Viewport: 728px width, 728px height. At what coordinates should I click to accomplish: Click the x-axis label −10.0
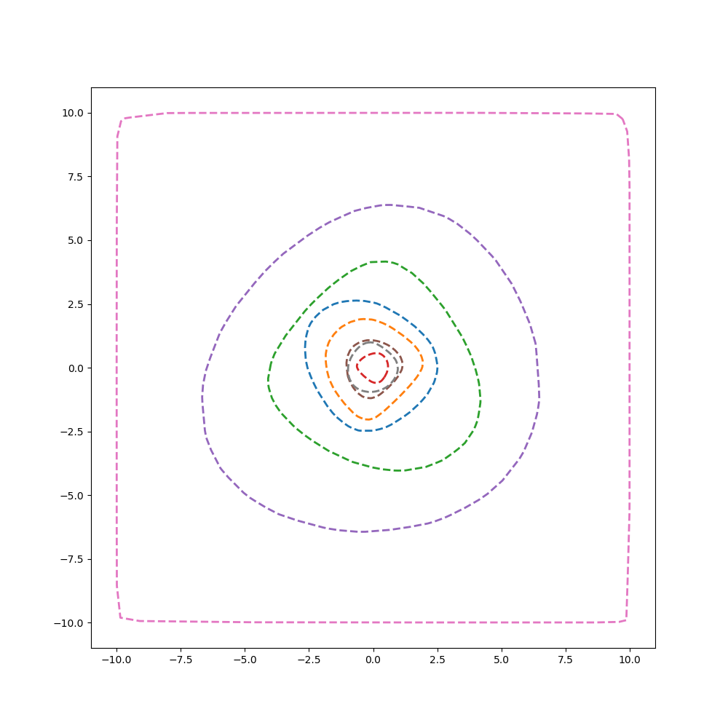click(116, 660)
